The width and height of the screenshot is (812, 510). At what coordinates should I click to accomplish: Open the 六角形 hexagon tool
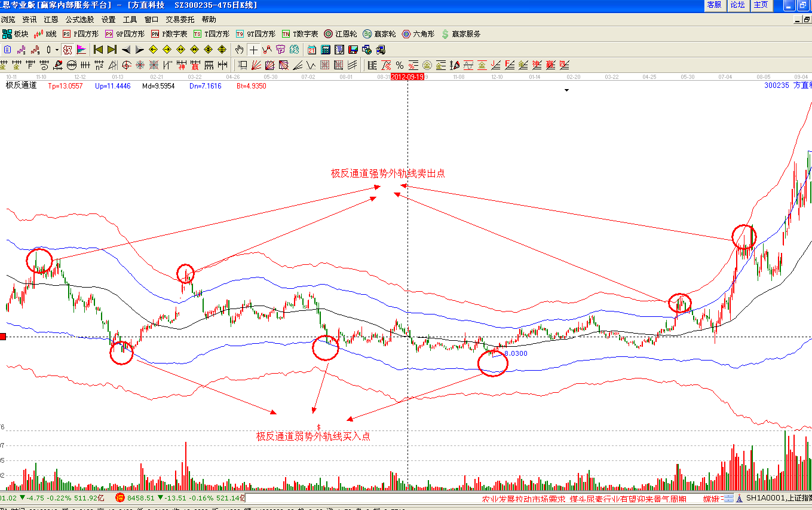418,34
